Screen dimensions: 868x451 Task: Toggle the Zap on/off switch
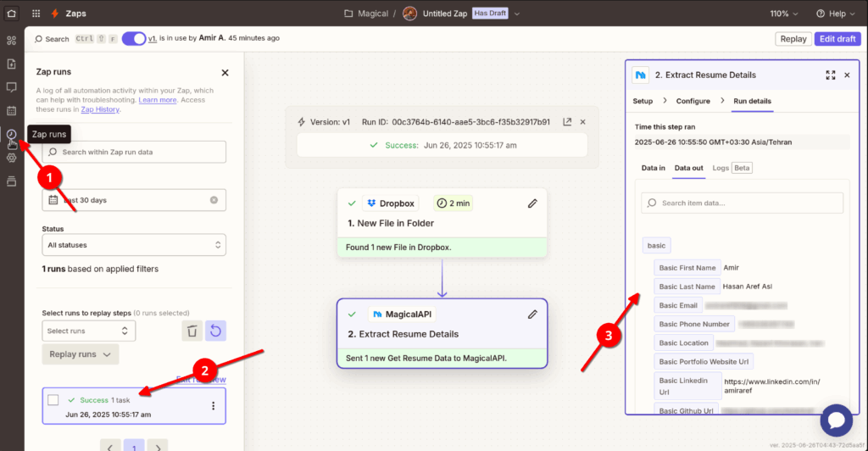(133, 39)
